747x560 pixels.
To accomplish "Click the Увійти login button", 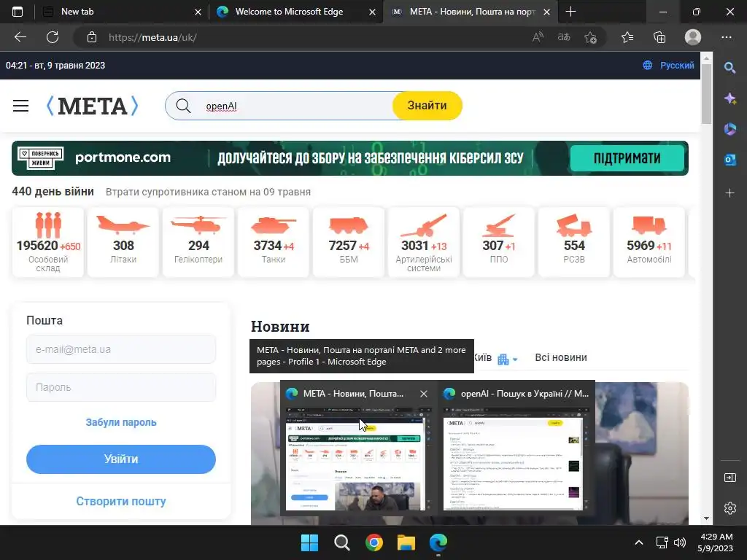I will coord(121,459).
